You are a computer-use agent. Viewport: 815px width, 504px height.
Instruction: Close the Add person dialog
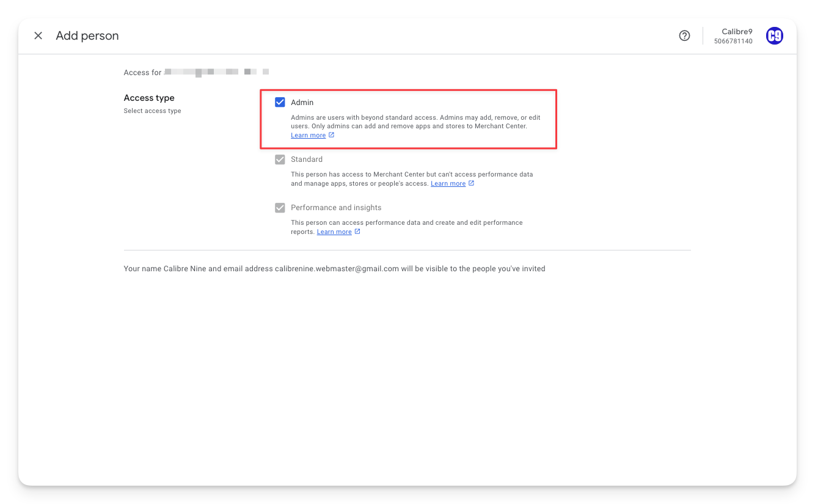[x=38, y=36]
